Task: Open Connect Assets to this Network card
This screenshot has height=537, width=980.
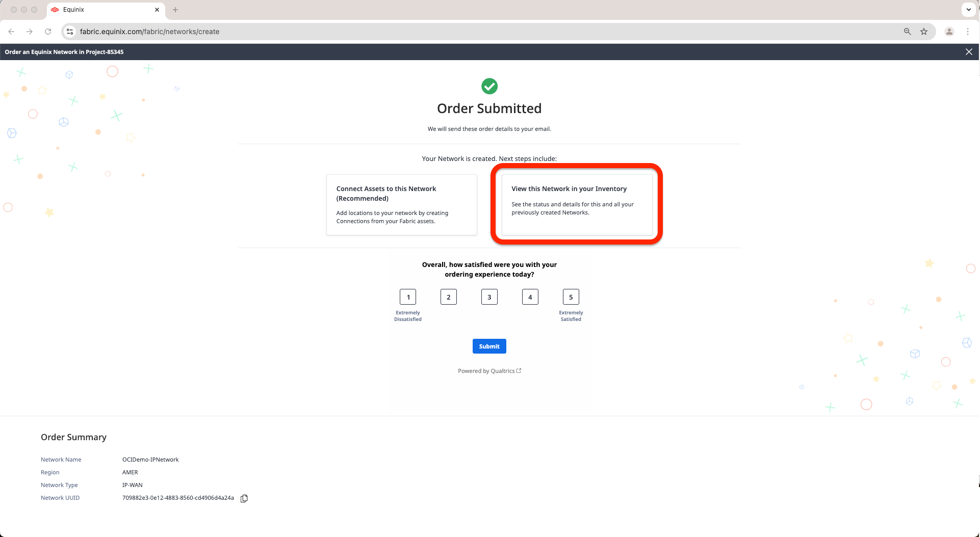Action: click(x=402, y=205)
